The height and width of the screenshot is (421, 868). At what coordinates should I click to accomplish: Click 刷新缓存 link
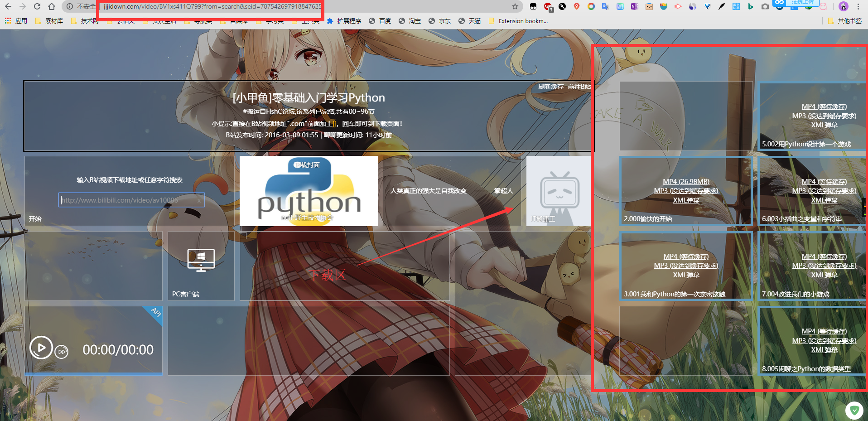(x=551, y=87)
